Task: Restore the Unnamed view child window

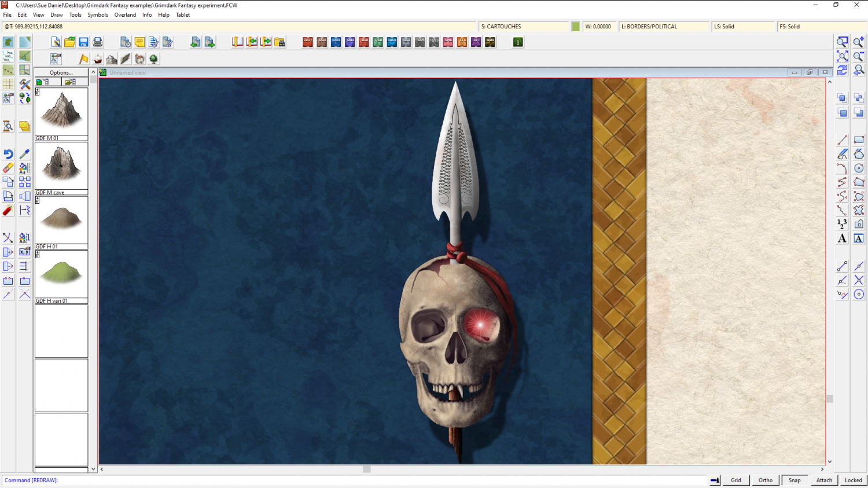Action: [x=810, y=72]
